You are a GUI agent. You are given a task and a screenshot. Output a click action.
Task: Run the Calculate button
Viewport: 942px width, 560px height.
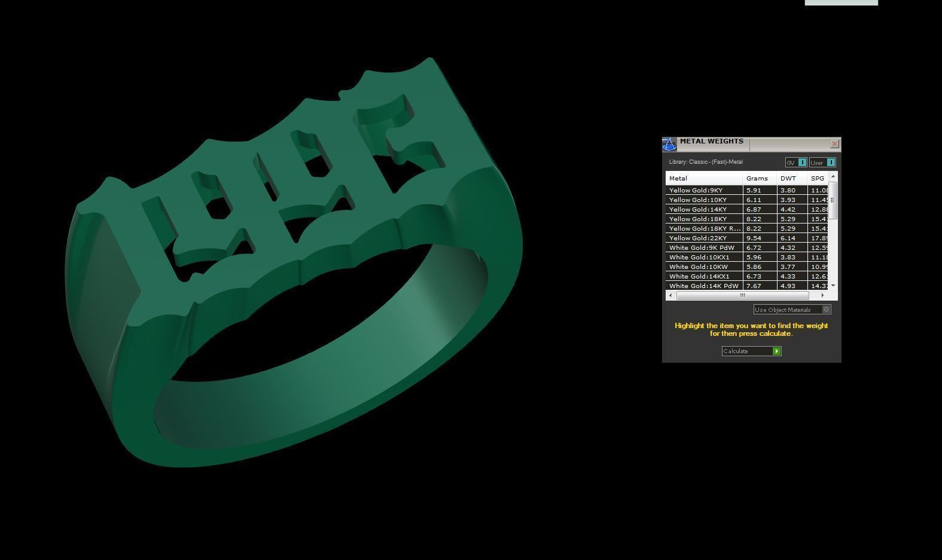751,351
